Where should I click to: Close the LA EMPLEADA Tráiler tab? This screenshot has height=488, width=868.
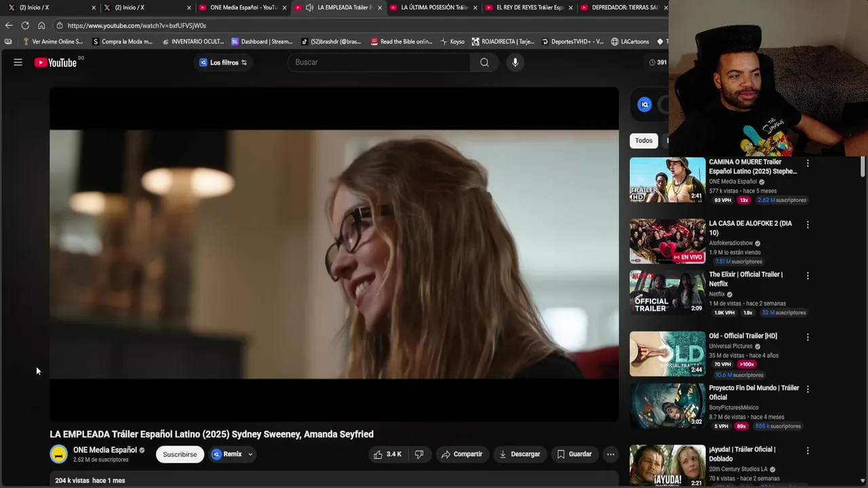(x=380, y=7)
